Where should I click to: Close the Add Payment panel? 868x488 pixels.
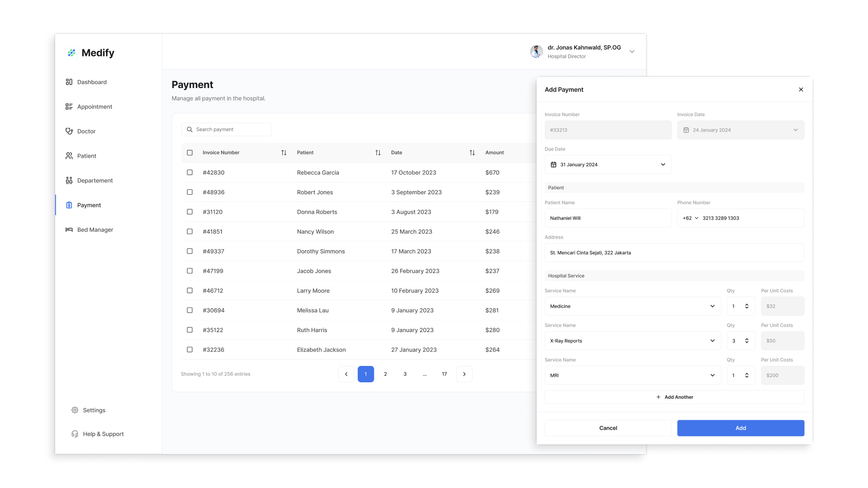click(x=801, y=89)
